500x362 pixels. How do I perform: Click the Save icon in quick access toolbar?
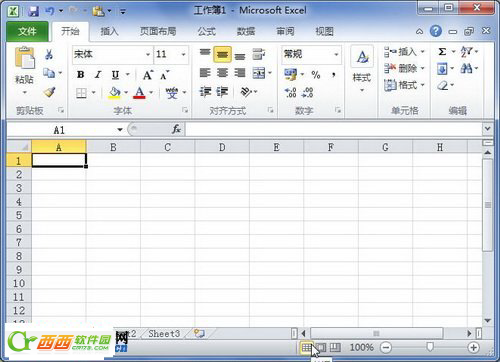click(x=33, y=11)
